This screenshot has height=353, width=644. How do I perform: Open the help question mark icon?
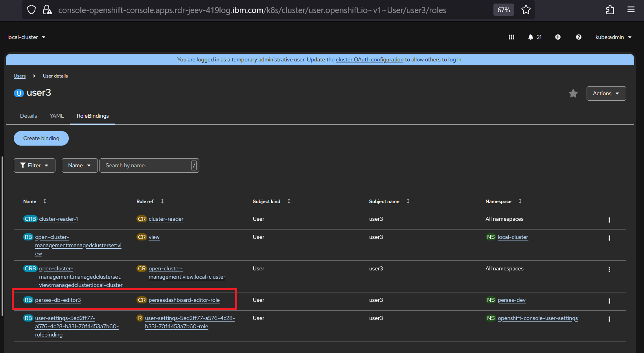(x=578, y=37)
